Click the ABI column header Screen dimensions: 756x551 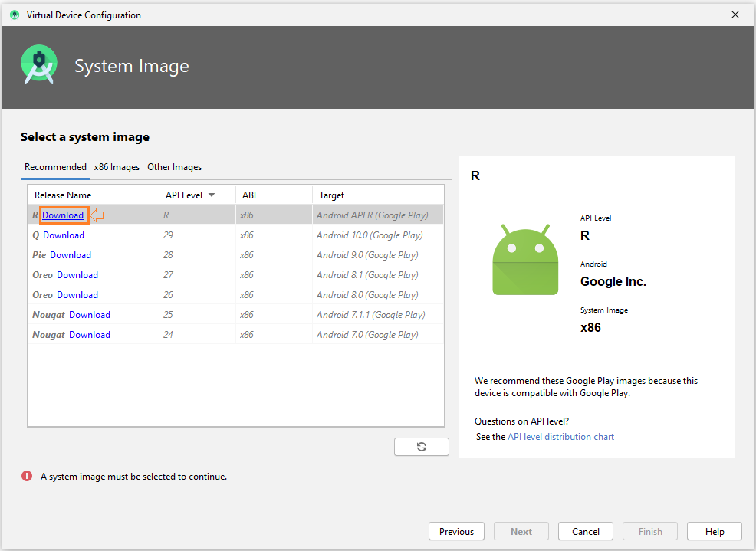pos(274,195)
